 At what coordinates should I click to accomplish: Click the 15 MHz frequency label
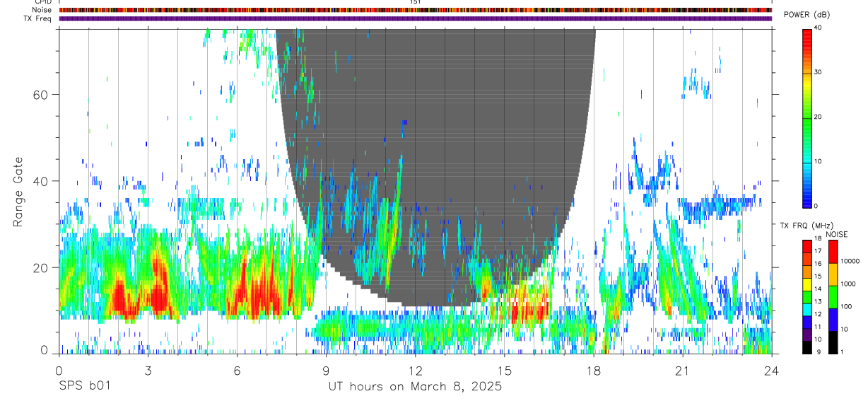point(819,278)
